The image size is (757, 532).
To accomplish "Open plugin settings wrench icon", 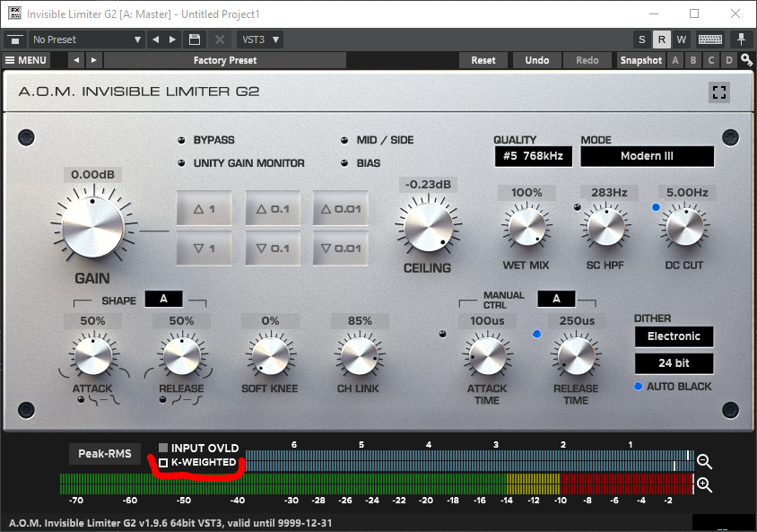I will (x=746, y=60).
